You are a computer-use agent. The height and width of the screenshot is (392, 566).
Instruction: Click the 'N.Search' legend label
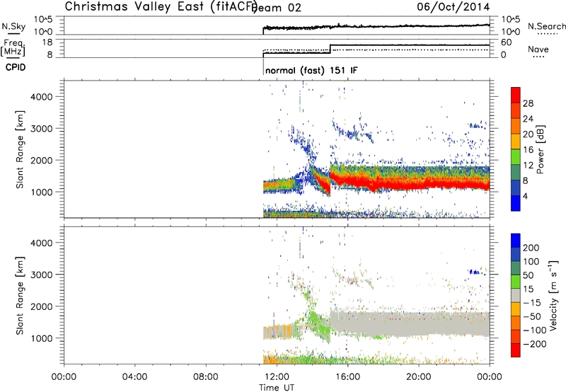[x=546, y=26]
